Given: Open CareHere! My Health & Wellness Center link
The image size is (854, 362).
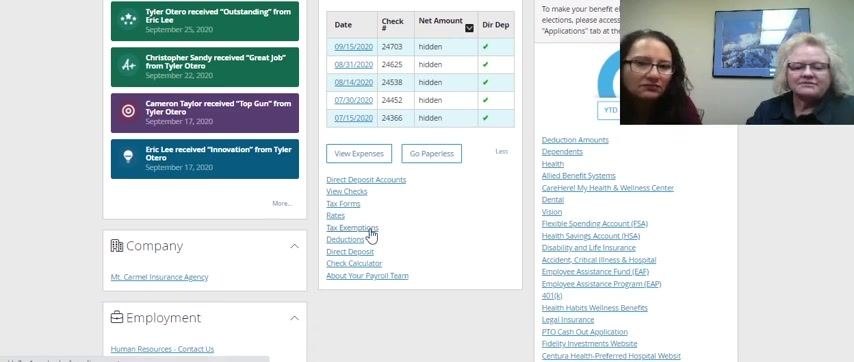Looking at the screenshot, I should click(608, 188).
